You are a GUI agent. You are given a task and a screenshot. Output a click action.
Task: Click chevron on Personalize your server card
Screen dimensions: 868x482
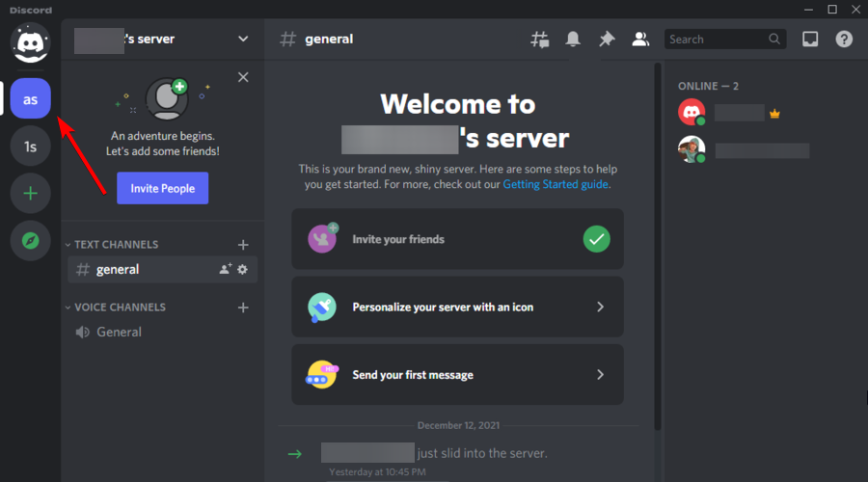(x=600, y=308)
